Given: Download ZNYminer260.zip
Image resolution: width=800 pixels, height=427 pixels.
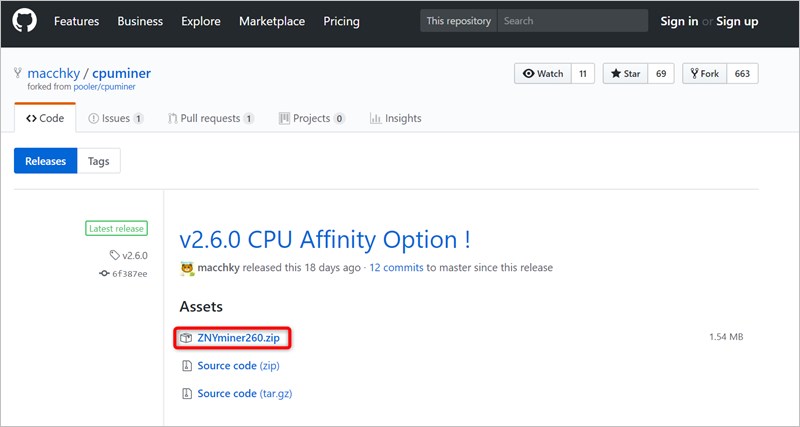Looking at the screenshot, I should 238,338.
